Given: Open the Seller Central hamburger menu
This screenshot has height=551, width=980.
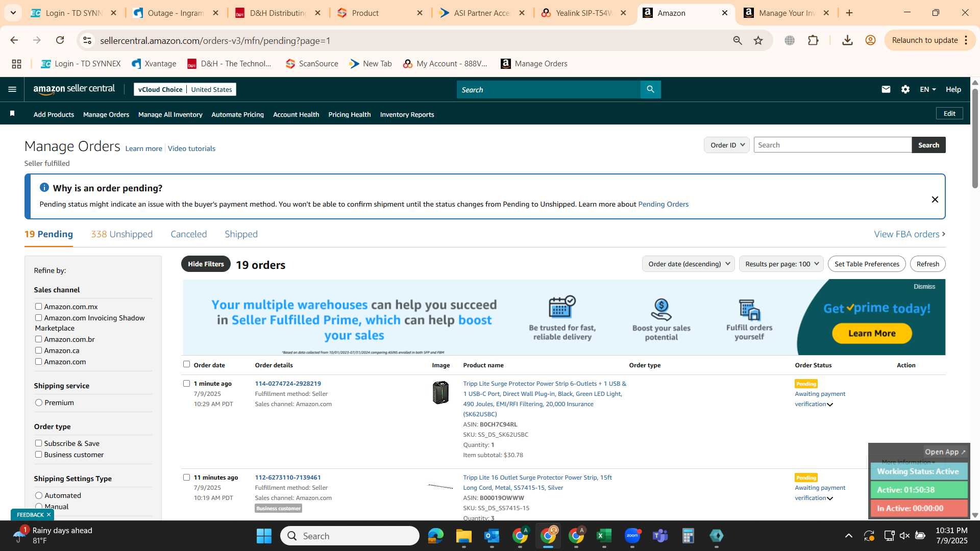Looking at the screenshot, I should tap(12, 89).
